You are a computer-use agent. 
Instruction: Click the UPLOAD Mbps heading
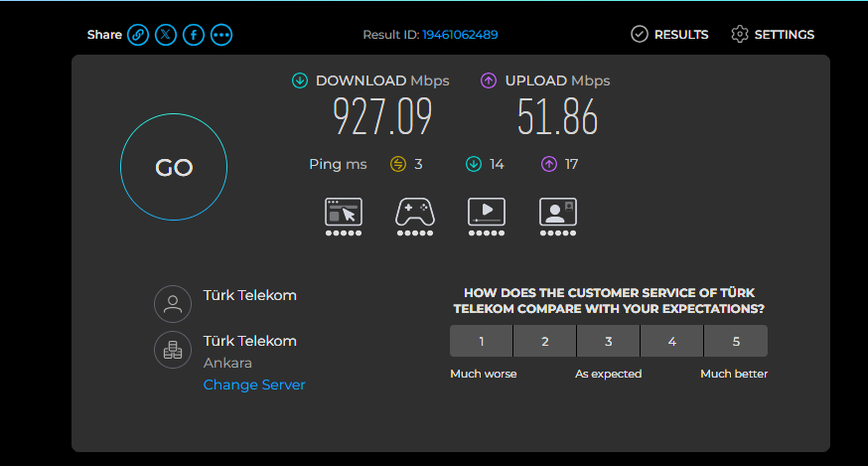click(x=557, y=80)
